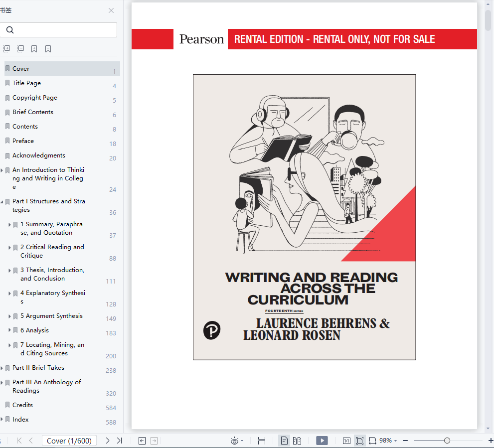Open 5 Argument Synthesis bookmark
Viewport: 494px width, 448px height.
click(51, 316)
